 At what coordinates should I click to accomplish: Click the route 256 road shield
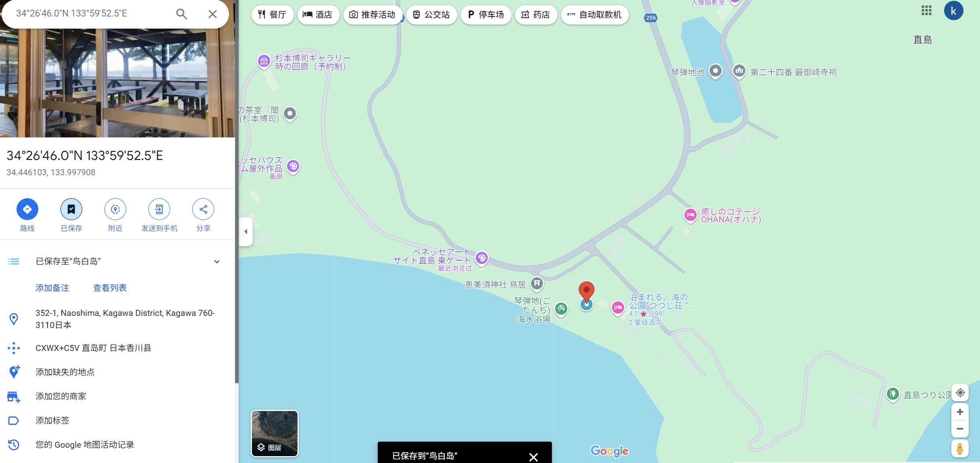coord(651,18)
